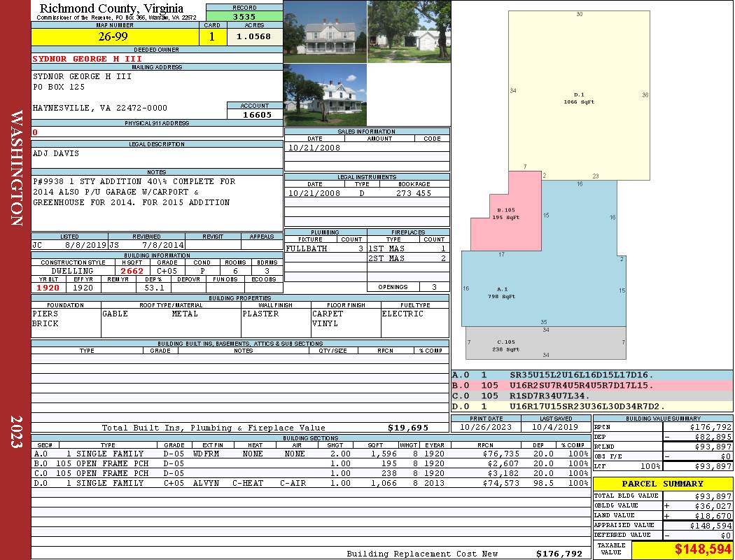Screen dimensions: 735x560
Task: Open the white house side-view photo
Action: [x=325, y=94]
